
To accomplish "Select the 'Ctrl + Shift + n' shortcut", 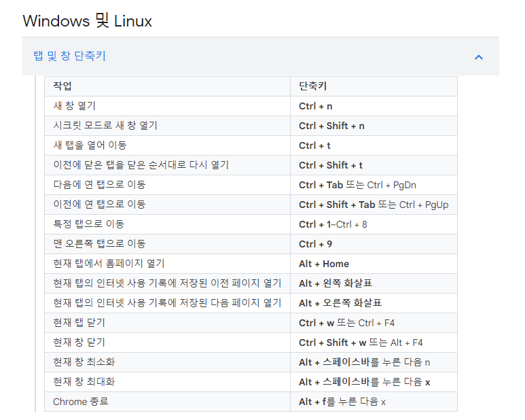I will (331, 126).
